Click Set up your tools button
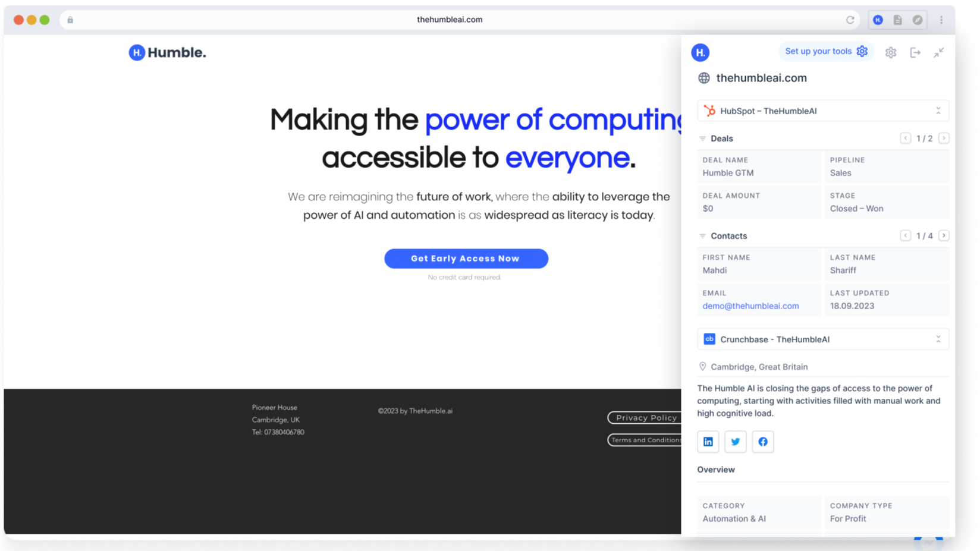Image resolution: width=980 pixels, height=551 pixels. tap(825, 51)
